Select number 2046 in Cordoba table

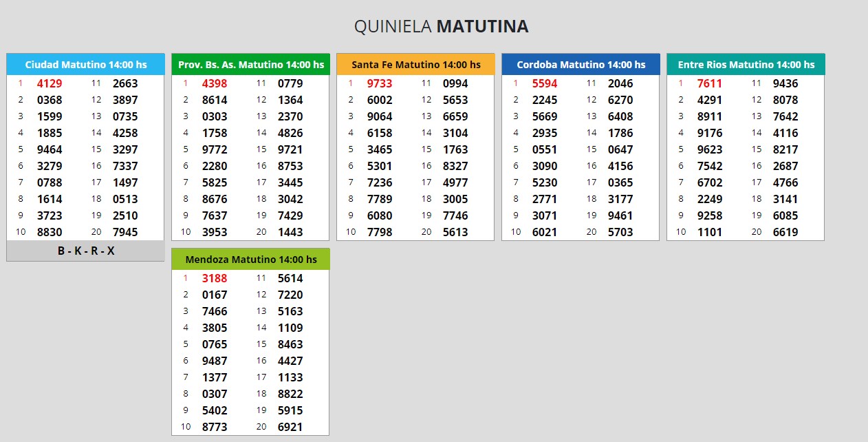pos(620,83)
